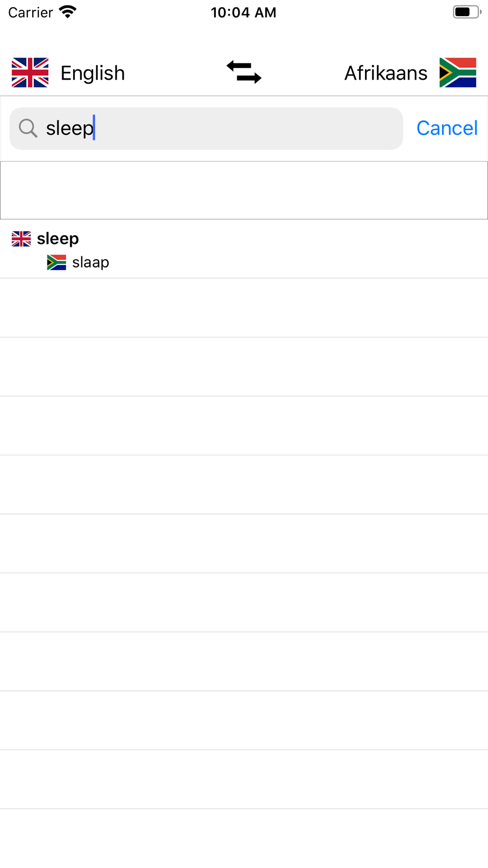Tap the small UK flag next to sleep
Screen dimensions: 488x868
21,239
